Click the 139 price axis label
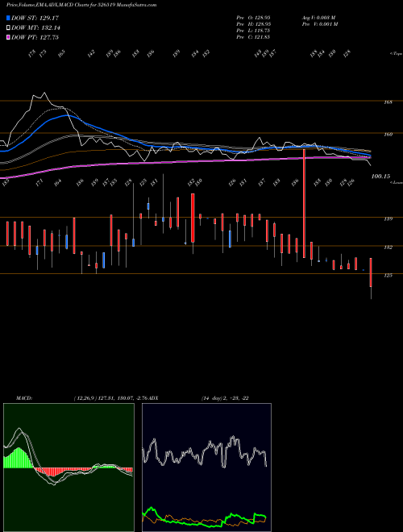 [388, 218]
